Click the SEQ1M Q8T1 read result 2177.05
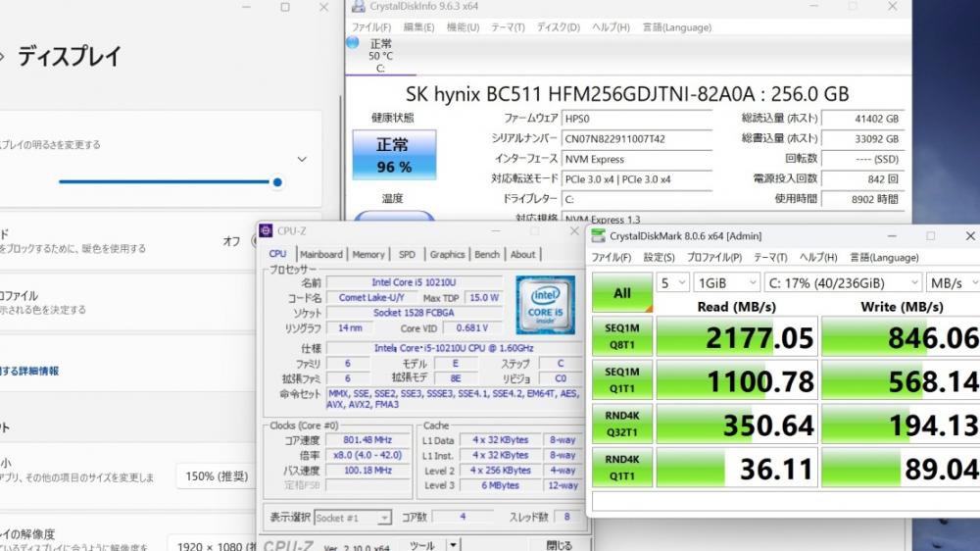This screenshot has height=551, width=980. point(736,336)
